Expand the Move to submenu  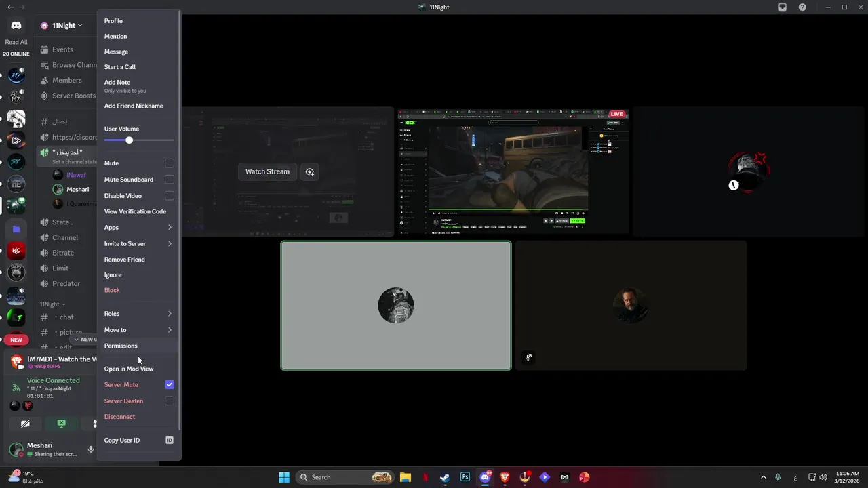[x=138, y=330]
